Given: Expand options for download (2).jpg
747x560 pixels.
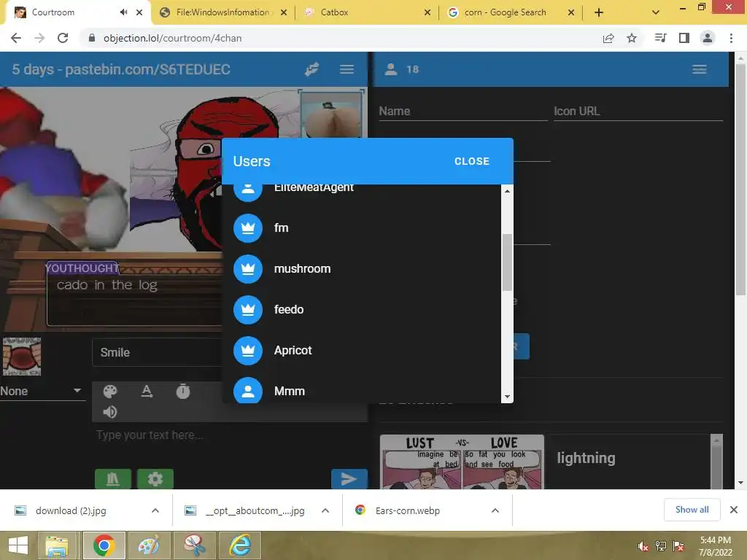Looking at the screenshot, I should pos(155,510).
